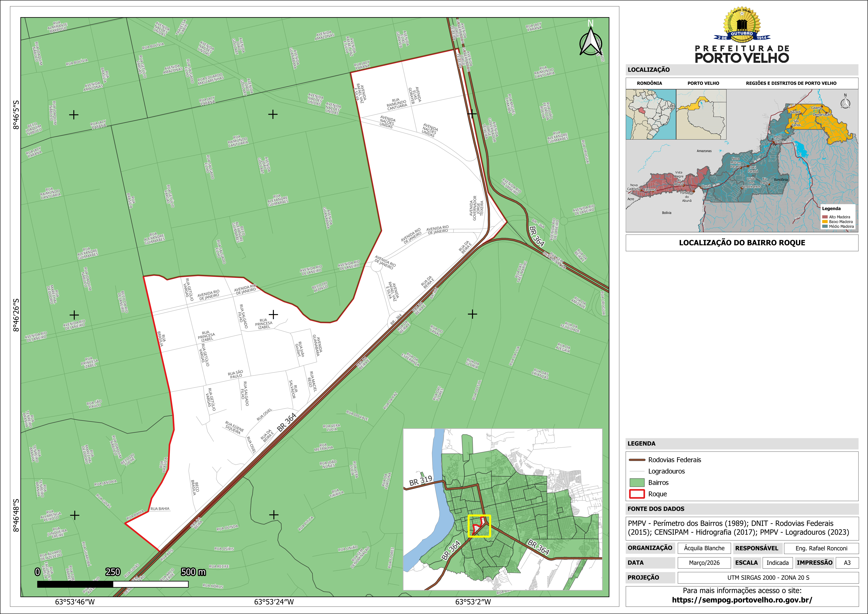This screenshot has width=868, height=614.
Task: Click the red Roque legend symbol
Action: tap(637, 494)
